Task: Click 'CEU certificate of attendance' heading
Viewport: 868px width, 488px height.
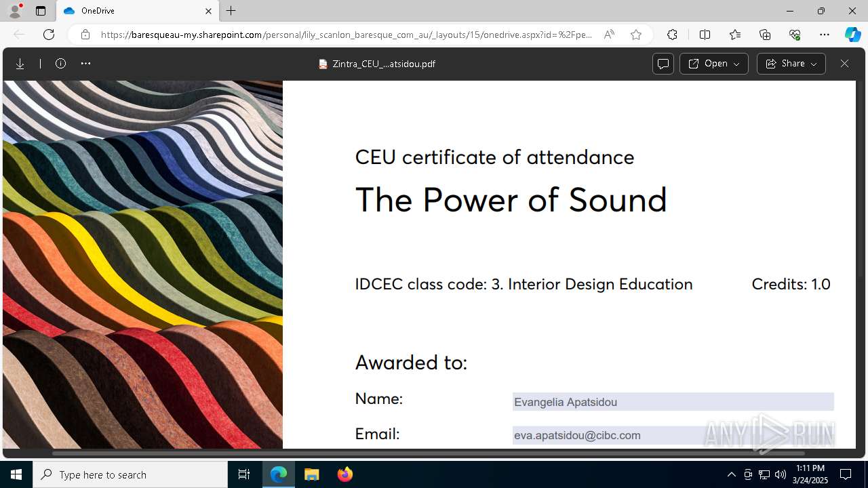Action: click(x=494, y=157)
